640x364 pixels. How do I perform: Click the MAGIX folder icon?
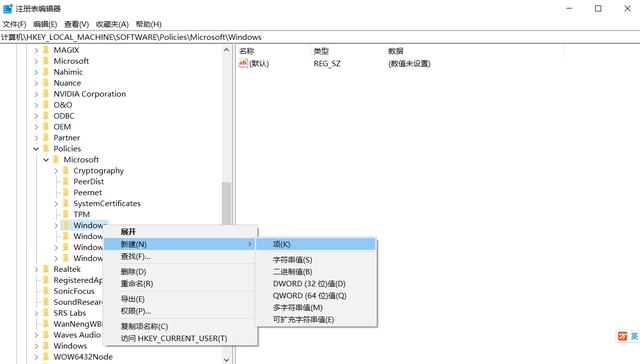(x=46, y=50)
